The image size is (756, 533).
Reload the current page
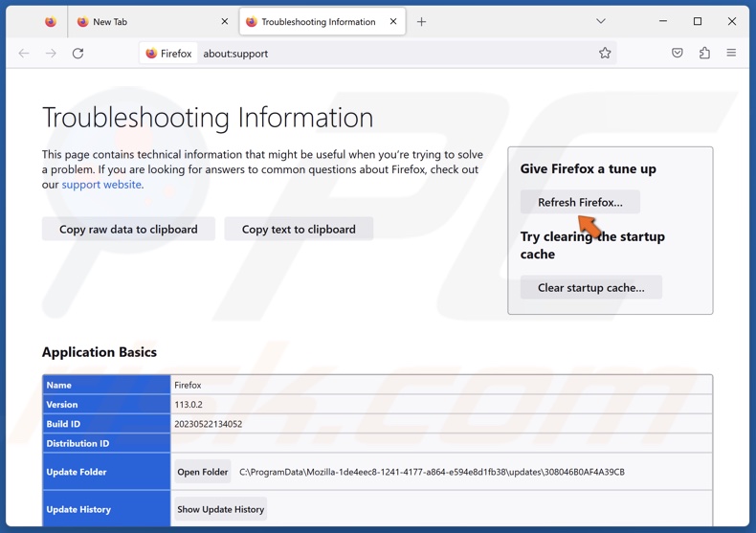coord(78,54)
